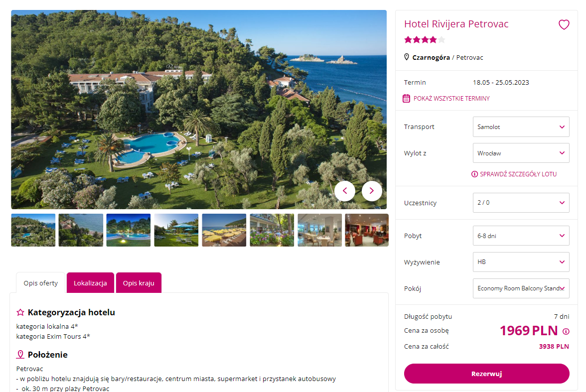Click the price info icon next to 1969 PLN
The width and height of the screenshot is (586, 392).
(x=566, y=331)
